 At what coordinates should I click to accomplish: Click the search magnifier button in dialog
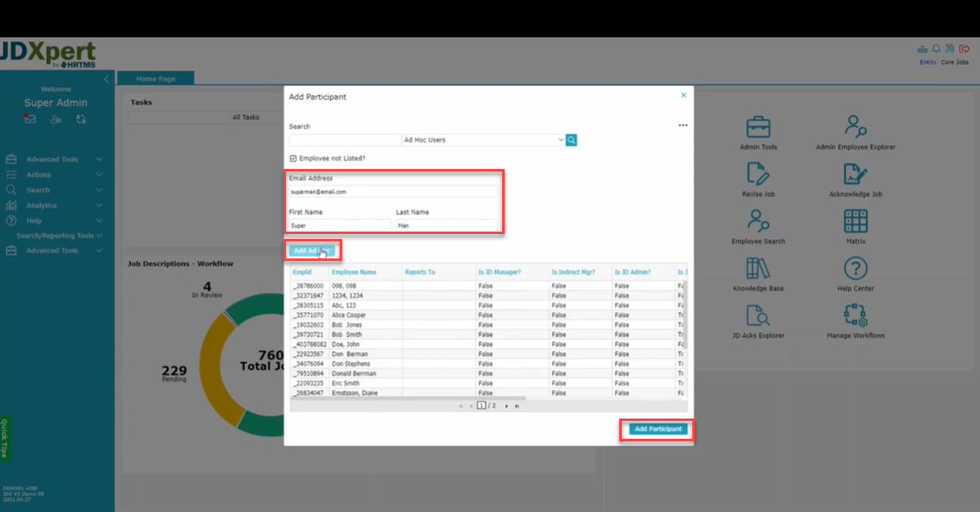click(571, 140)
